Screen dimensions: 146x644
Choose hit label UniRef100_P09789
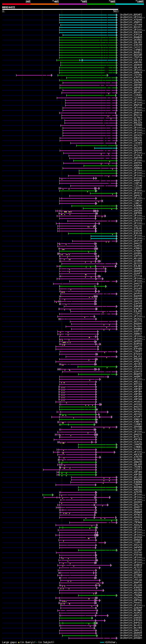click(x=131, y=555)
